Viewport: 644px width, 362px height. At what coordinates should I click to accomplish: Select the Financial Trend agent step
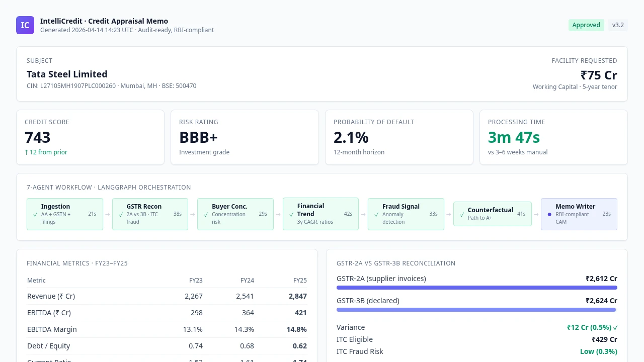pos(320,214)
